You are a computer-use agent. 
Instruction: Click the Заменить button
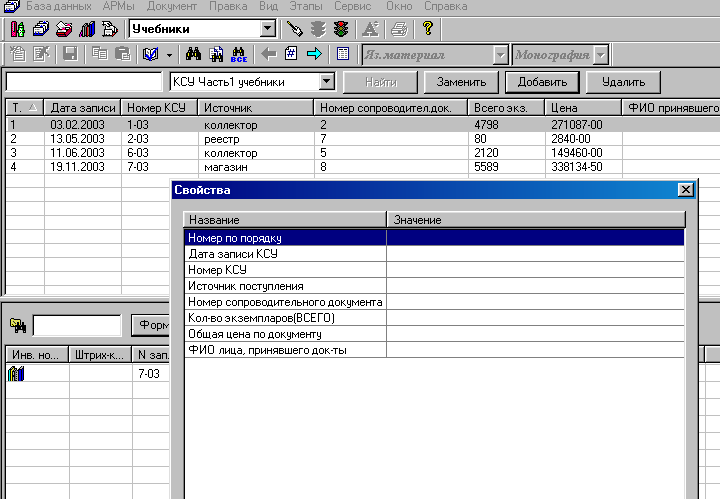pos(461,82)
